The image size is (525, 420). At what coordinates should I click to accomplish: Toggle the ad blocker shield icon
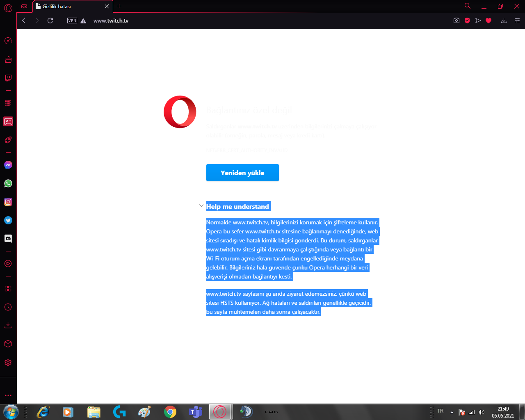pos(467,20)
